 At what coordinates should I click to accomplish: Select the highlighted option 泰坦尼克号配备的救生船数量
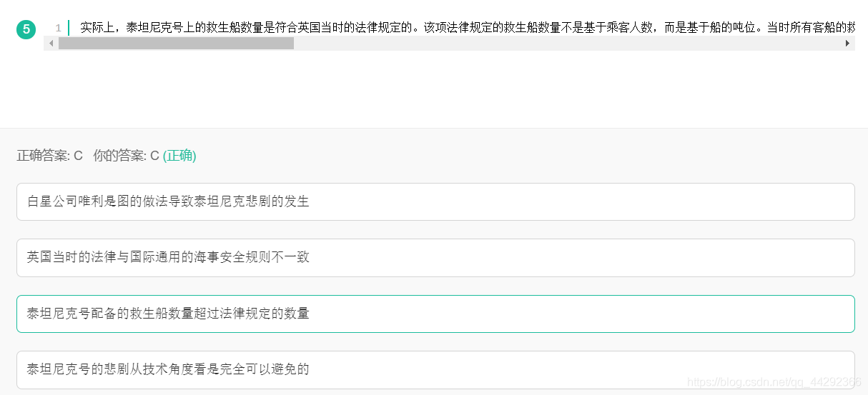pyautogui.click(x=435, y=314)
